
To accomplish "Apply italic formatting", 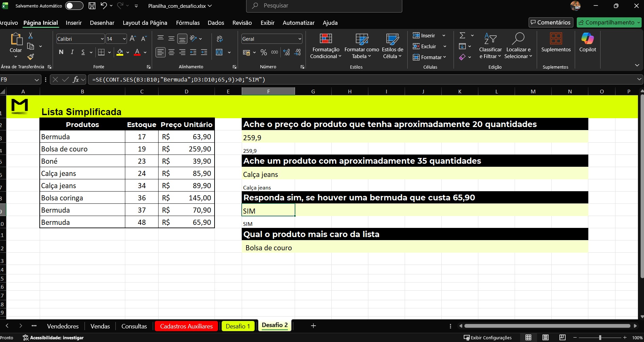I will (x=72, y=52).
